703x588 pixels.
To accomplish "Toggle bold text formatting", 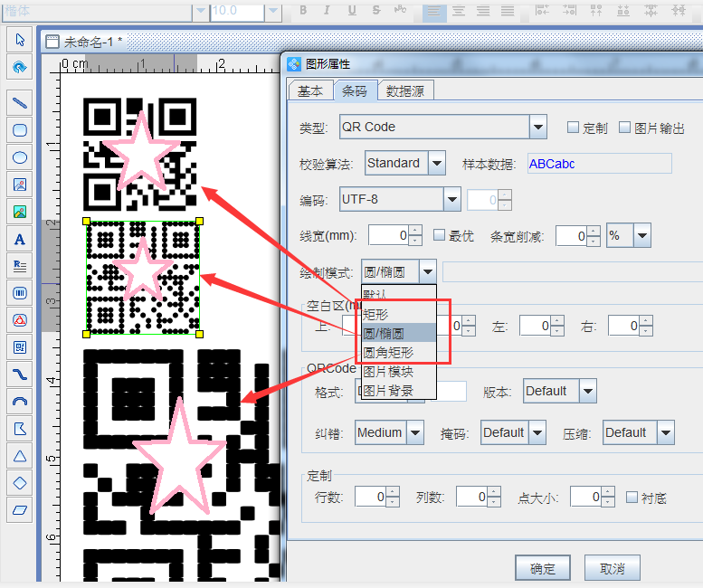I will point(303,10).
